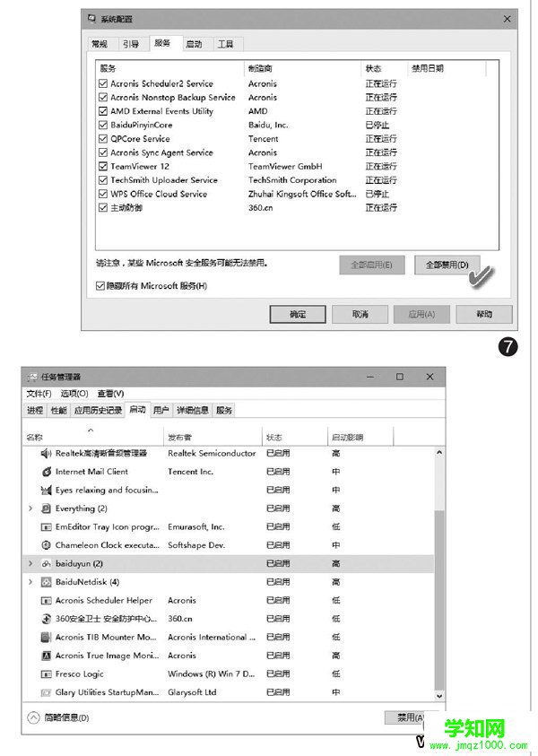Sort startup items by 发布者 header
Viewport: 538px width, 756px height.
(213, 438)
